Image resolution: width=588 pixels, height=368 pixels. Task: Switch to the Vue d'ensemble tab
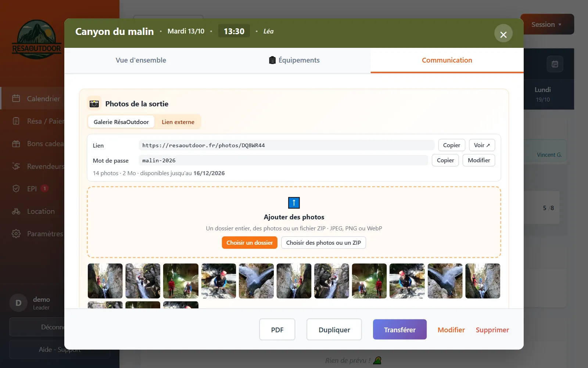[x=141, y=60]
